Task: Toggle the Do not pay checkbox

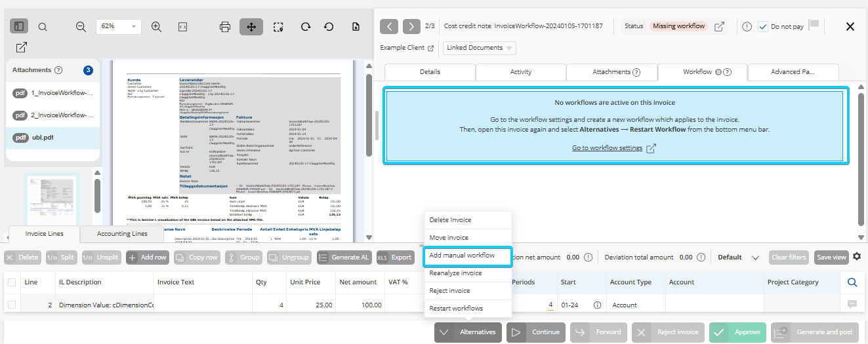Action: tap(763, 27)
